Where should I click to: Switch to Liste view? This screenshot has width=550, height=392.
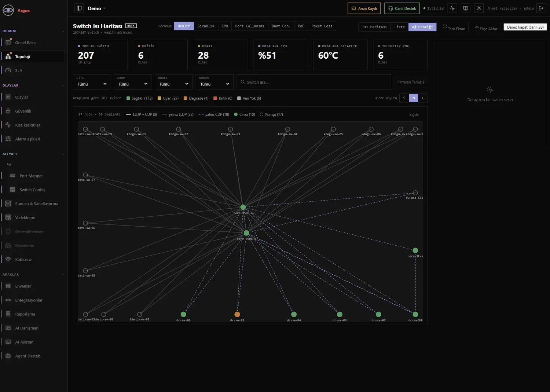(x=400, y=27)
